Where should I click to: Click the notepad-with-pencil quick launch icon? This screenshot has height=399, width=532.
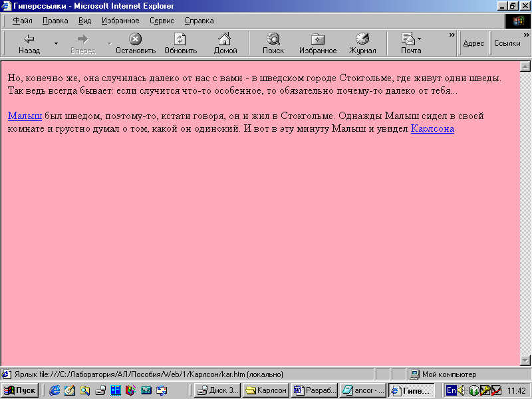pos(70,390)
